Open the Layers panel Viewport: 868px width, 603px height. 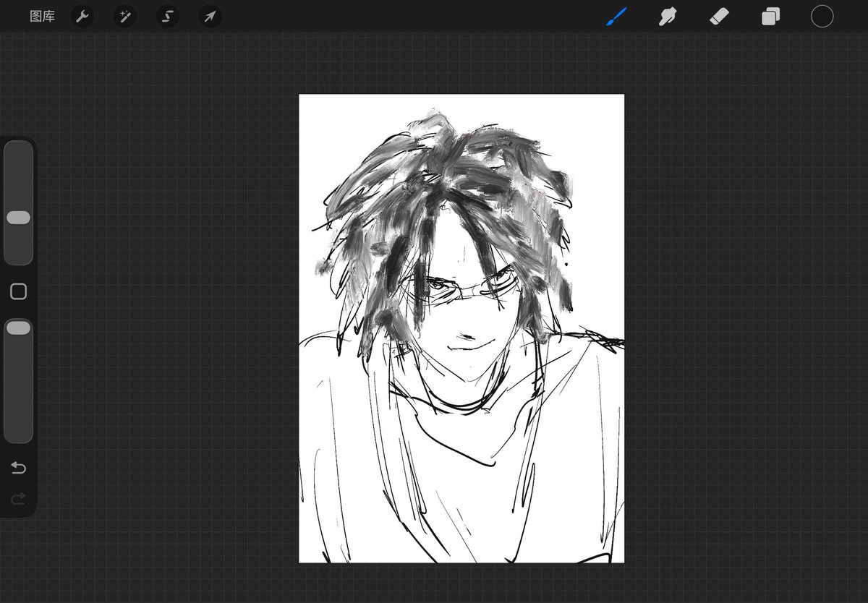[770, 17]
